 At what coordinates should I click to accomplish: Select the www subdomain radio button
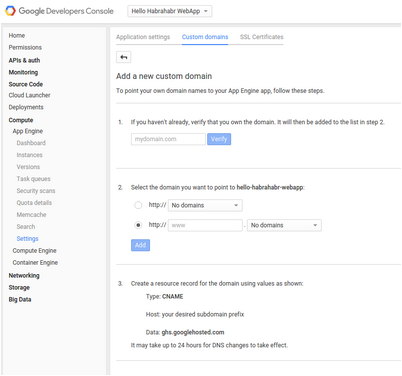pyautogui.click(x=138, y=225)
